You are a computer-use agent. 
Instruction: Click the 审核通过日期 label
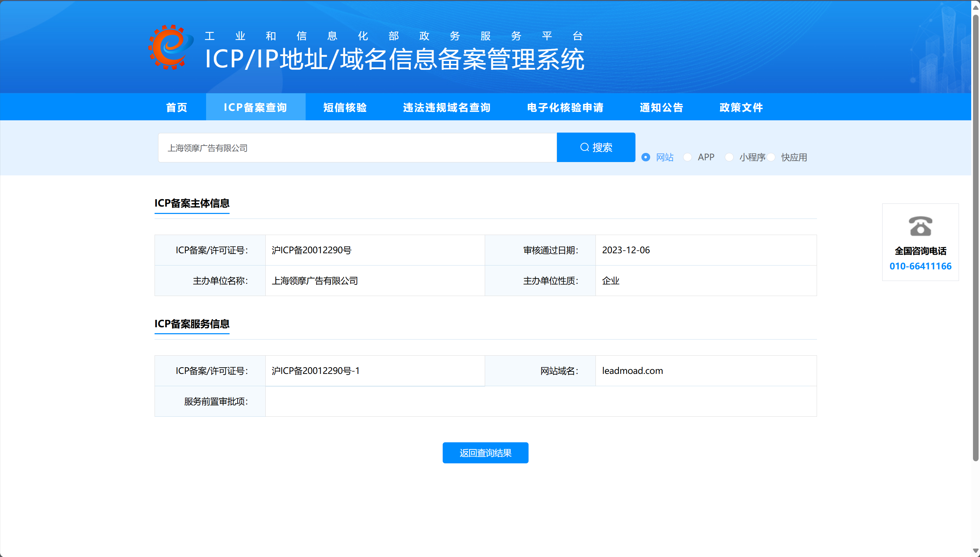[x=551, y=250]
